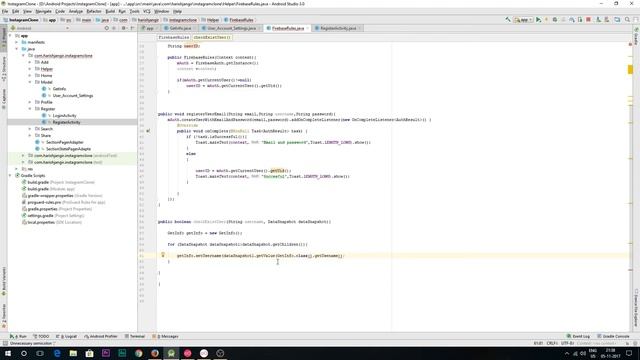Image resolution: width=640 pixels, height=360 pixels.
Task: Expand the Add package arrow
Action: (30, 62)
